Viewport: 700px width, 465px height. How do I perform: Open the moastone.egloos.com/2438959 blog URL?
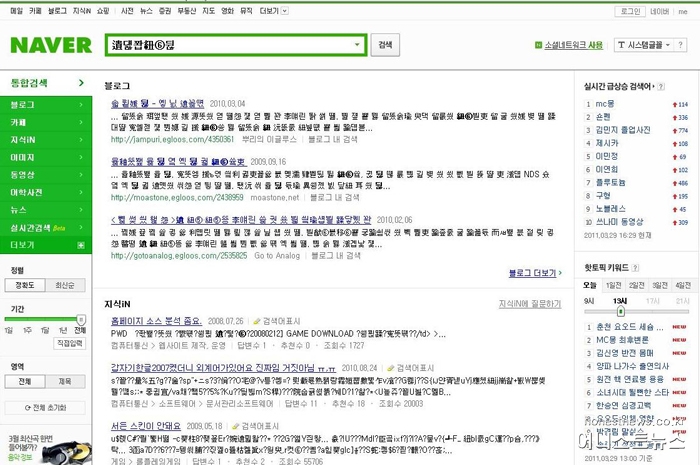(177, 197)
